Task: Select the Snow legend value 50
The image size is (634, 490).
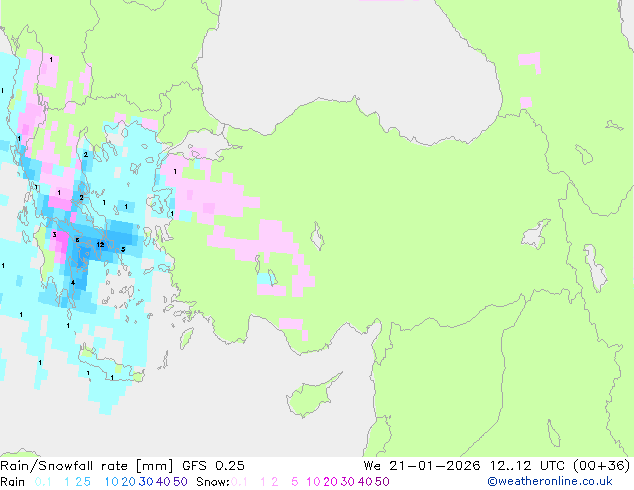Action: [382, 482]
